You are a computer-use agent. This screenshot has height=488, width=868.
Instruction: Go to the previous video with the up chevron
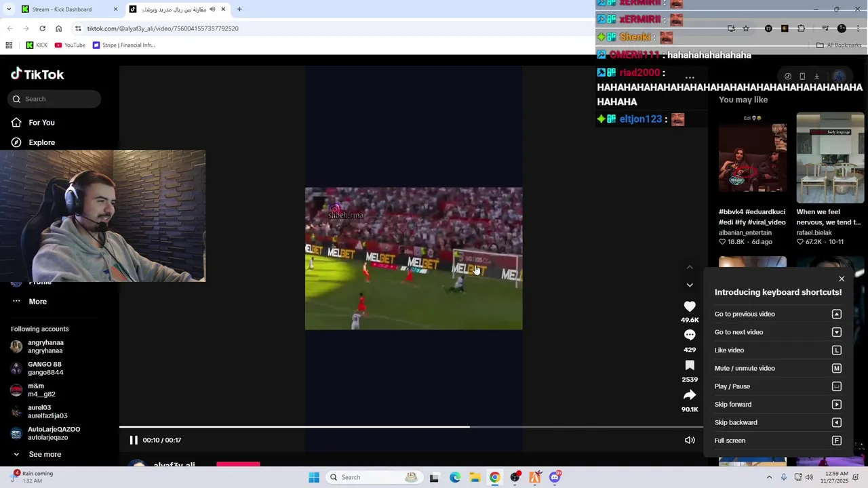click(690, 267)
